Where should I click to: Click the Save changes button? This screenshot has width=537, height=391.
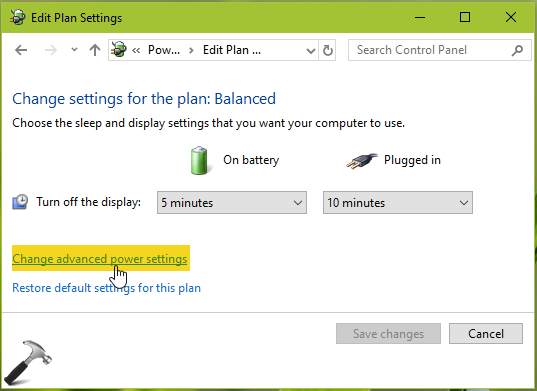[x=388, y=333]
